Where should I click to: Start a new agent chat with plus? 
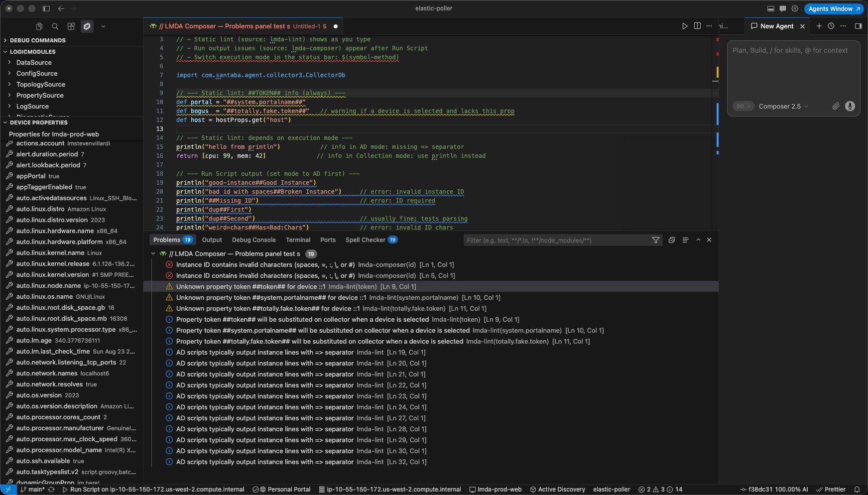[x=819, y=26]
